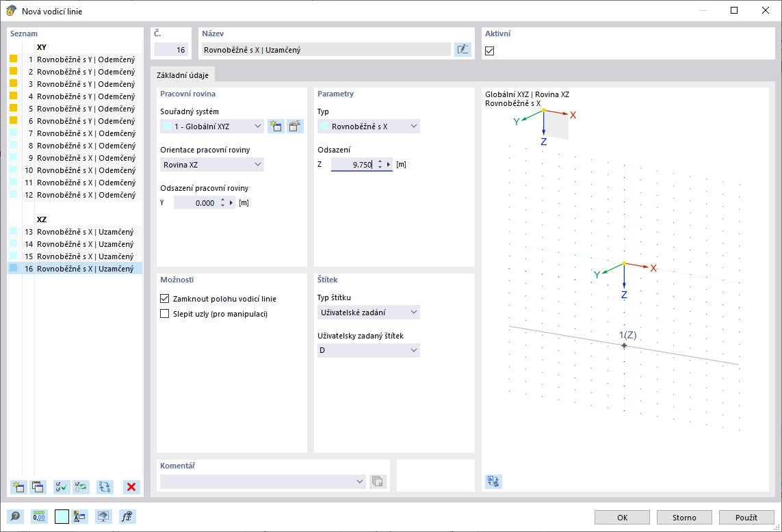Open units and decimal places icon
The image size is (782, 532).
pyautogui.click(x=38, y=516)
